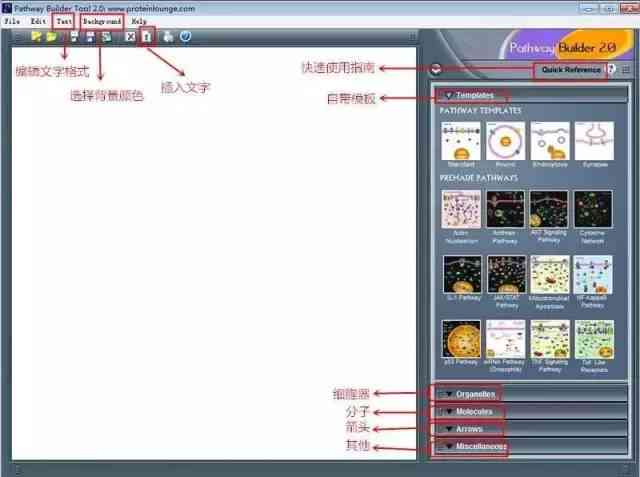Click the Pathway Builder Tool title bar text

(104, 8)
